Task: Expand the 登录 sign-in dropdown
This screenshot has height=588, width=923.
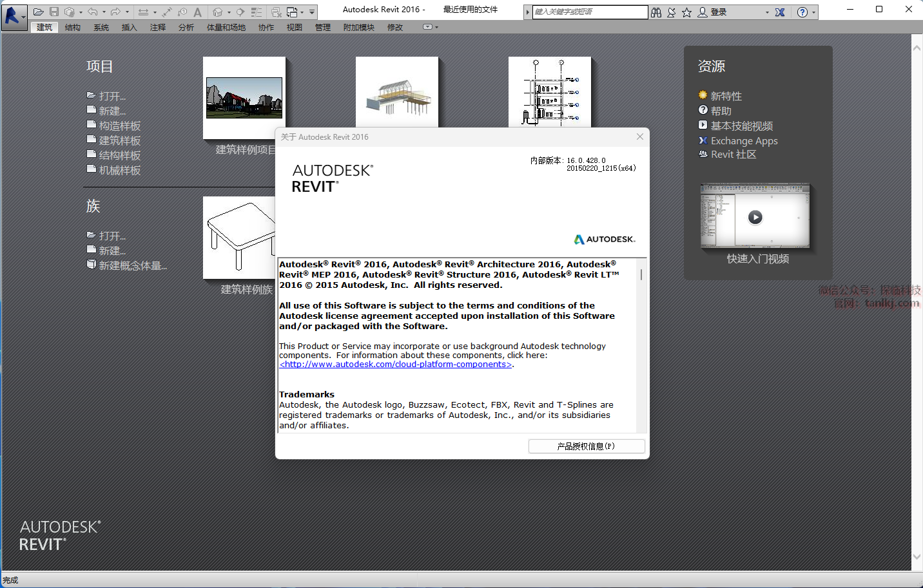Action: pos(767,12)
